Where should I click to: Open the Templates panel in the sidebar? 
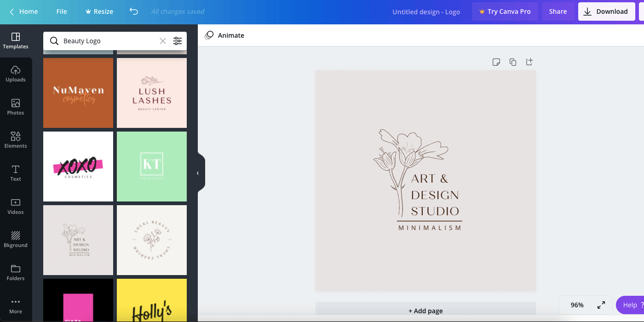point(16,41)
